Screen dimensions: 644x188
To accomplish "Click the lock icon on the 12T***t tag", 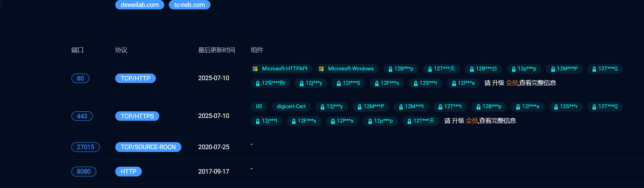I will pyautogui.click(x=440, y=107).
